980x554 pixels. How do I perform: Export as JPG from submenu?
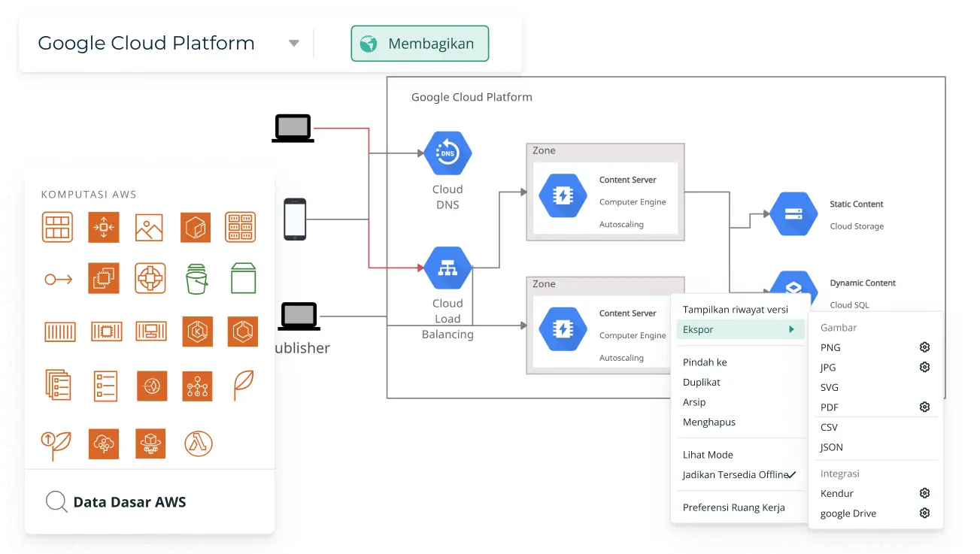828,368
